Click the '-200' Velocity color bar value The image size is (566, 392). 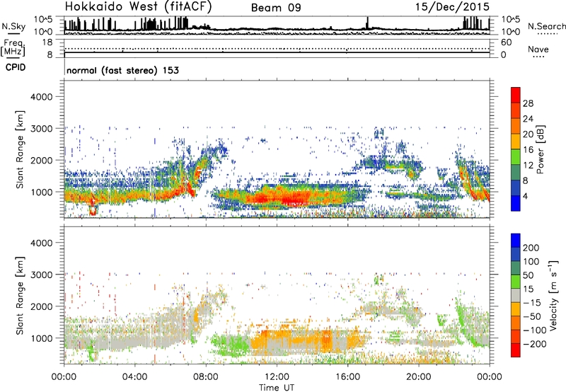click(x=534, y=344)
